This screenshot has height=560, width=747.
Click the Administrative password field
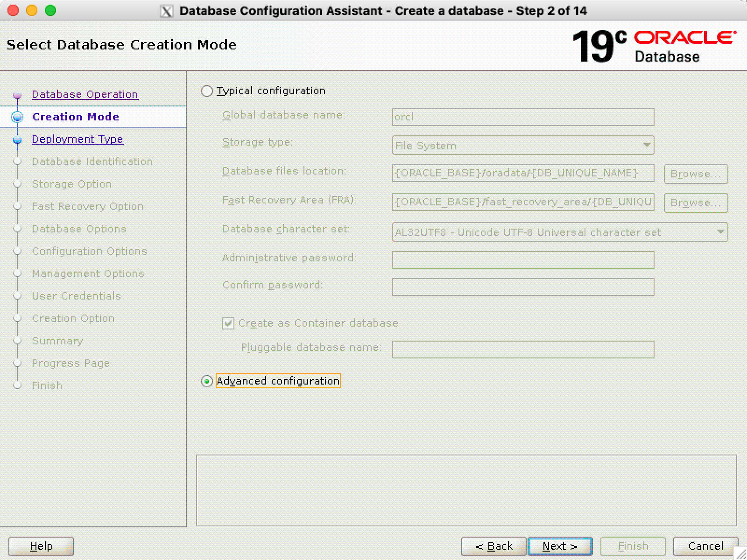523,260
